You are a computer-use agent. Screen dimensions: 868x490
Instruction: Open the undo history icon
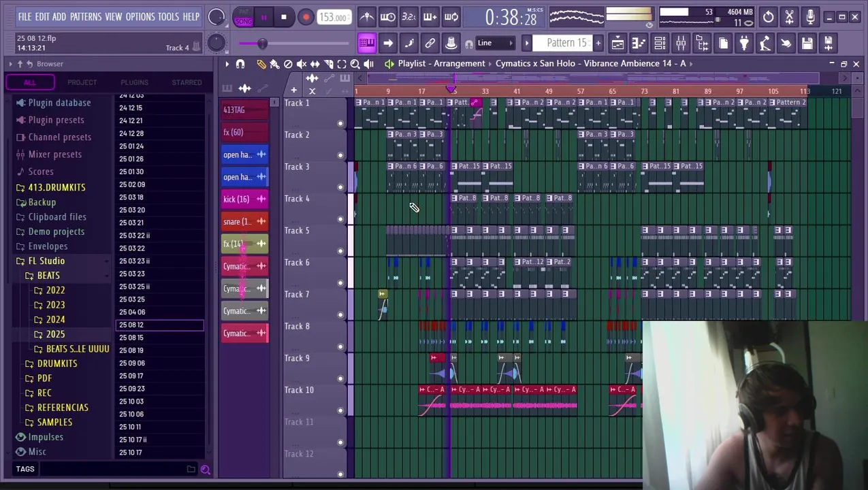(x=768, y=16)
